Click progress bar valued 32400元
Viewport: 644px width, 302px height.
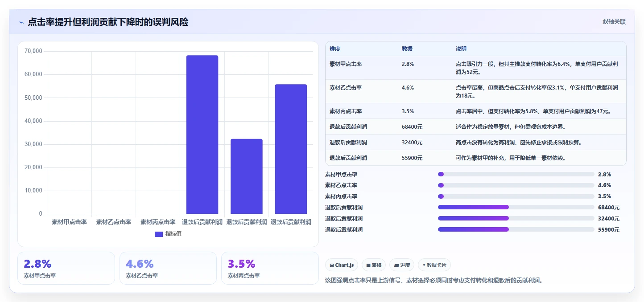pyautogui.click(x=516, y=218)
